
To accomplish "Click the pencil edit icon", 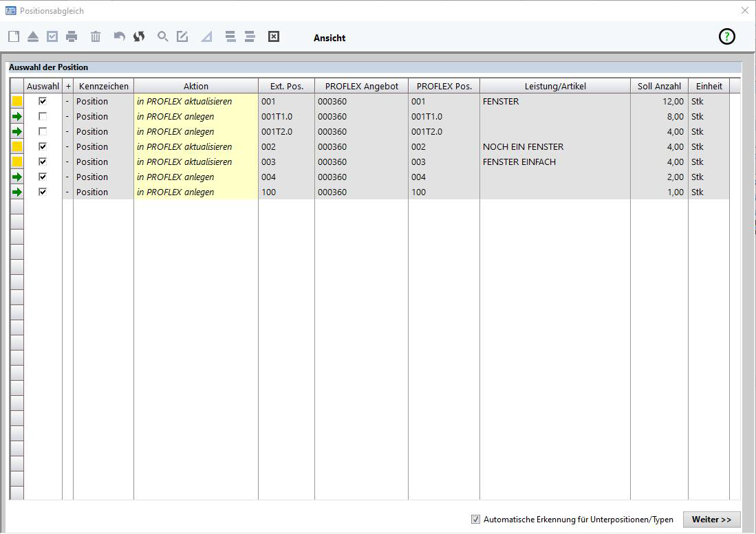I will pyautogui.click(x=182, y=36).
